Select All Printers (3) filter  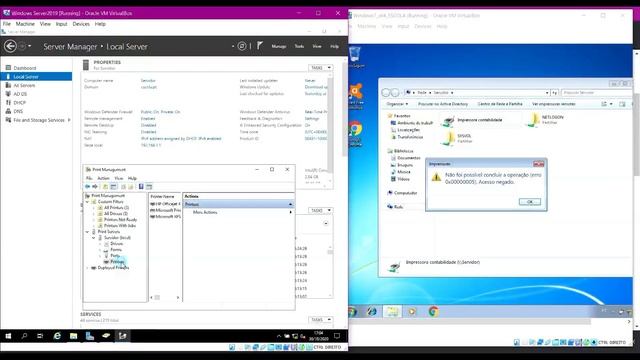pyautogui.click(x=113, y=208)
